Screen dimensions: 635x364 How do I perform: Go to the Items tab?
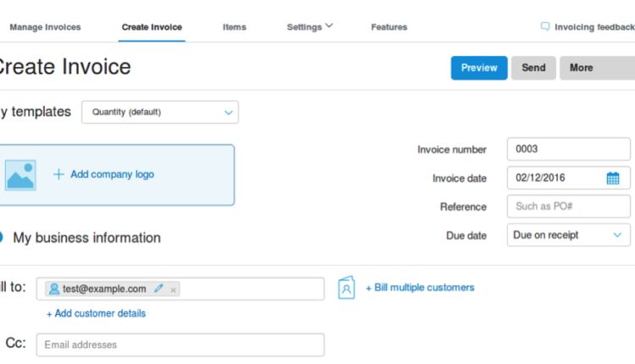[x=235, y=27]
